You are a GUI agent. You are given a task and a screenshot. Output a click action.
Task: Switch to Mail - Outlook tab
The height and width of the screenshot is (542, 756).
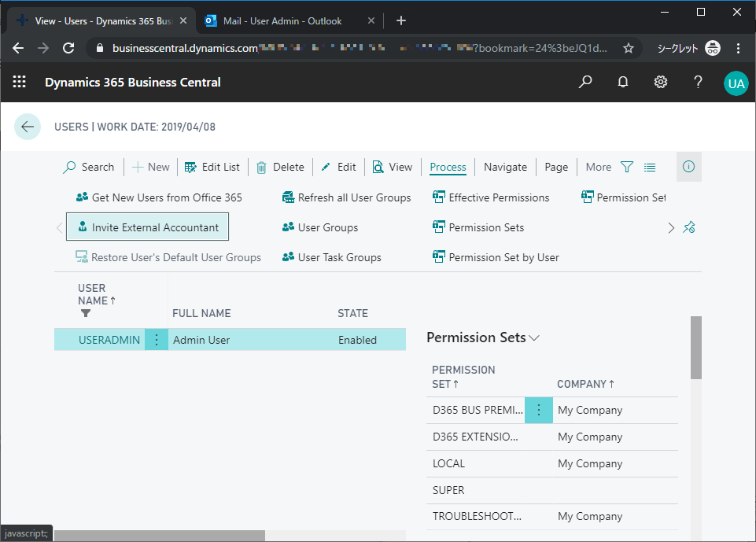click(289, 20)
